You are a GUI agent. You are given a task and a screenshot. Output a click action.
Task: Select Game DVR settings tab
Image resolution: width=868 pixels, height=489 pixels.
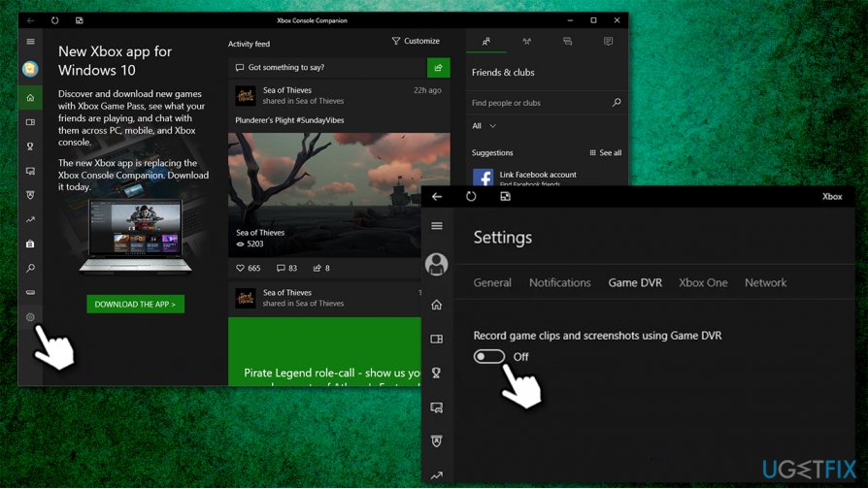(x=635, y=282)
